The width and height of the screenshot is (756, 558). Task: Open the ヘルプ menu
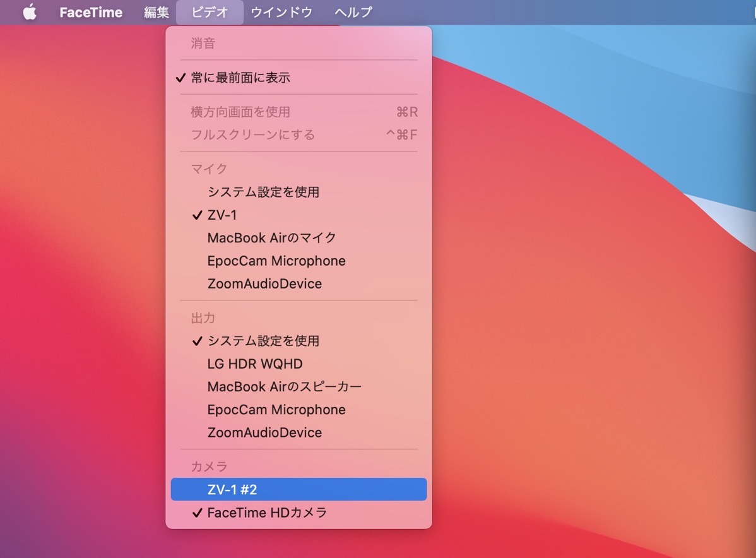pyautogui.click(x=353, y=12)
